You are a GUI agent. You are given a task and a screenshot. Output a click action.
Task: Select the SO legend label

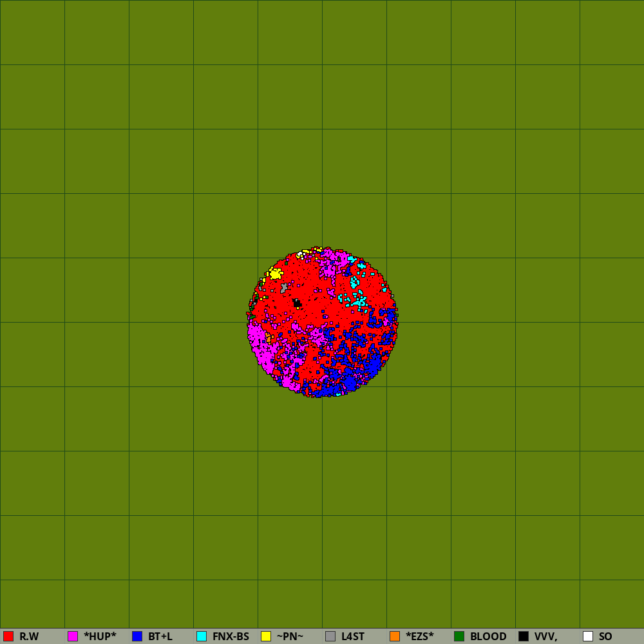click(x=605, y=636)
